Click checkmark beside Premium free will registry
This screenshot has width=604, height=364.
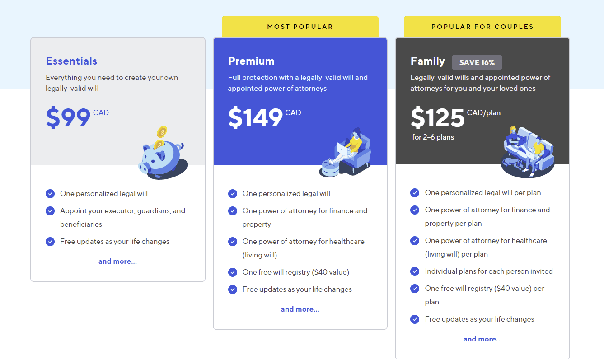[x=233, y=272]
